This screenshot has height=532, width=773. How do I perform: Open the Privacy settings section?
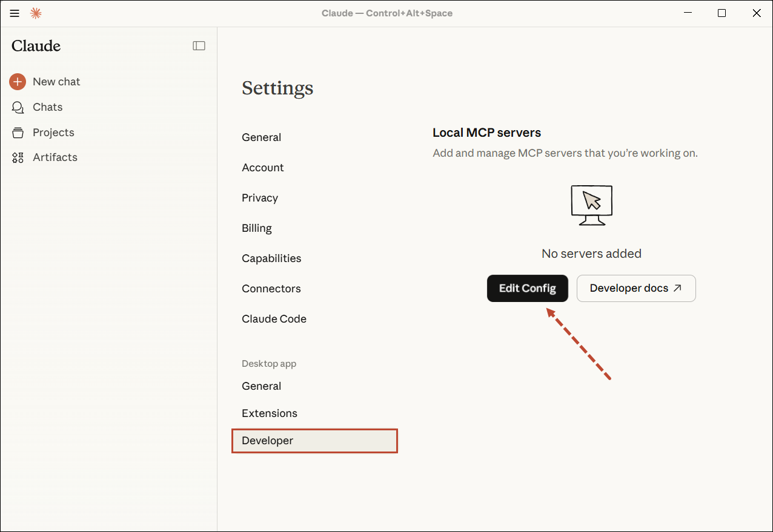pos(260,198)
